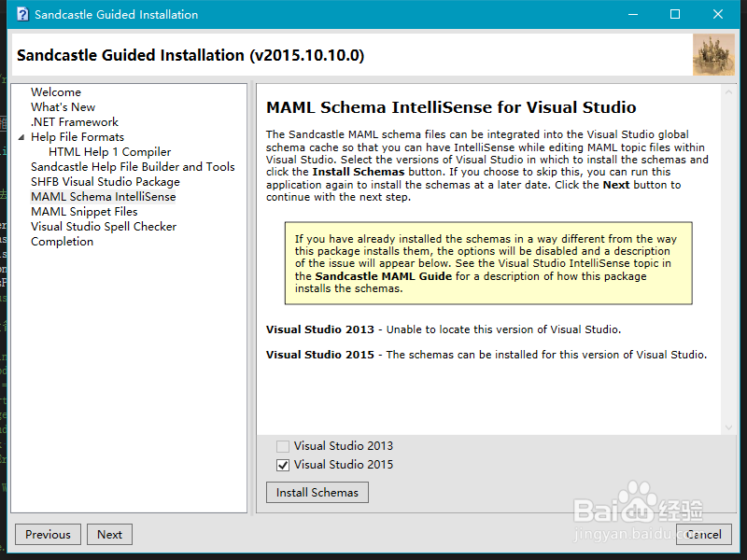
Task: Maximize the Sandcastle Guided Installation window
Action: click(675, 14)
